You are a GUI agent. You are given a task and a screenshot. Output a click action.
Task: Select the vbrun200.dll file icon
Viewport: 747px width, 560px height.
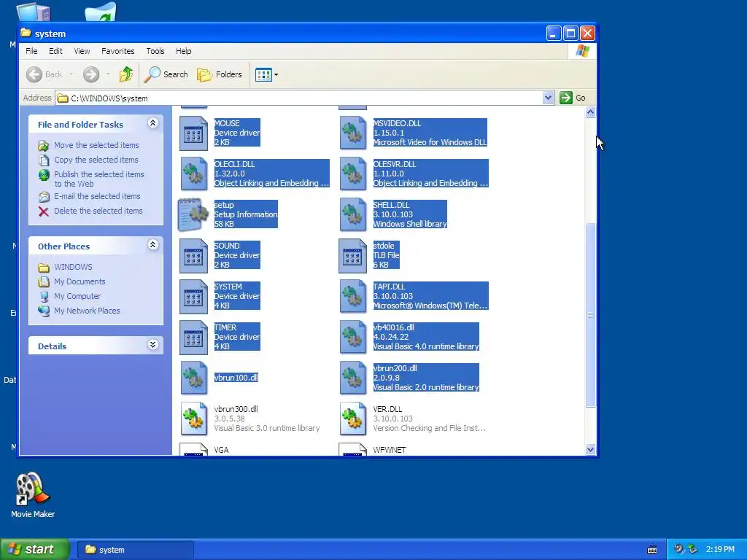click(x=353, y=378)
